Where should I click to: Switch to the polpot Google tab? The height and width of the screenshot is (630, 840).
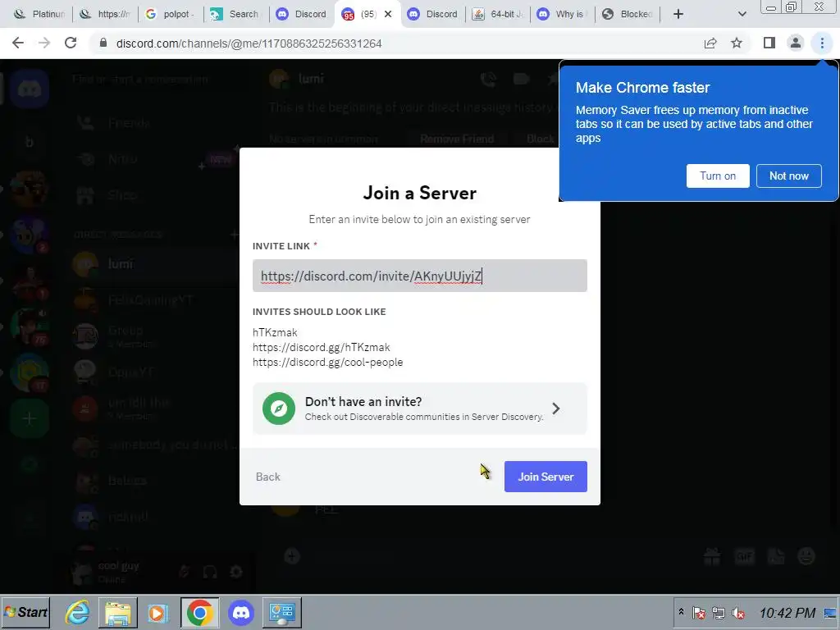171,14
